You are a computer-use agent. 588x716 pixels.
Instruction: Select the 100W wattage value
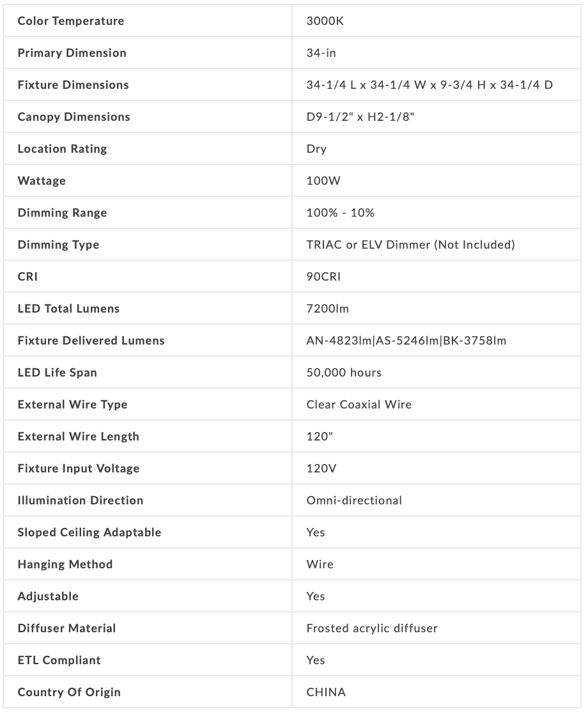pos(324,181)
